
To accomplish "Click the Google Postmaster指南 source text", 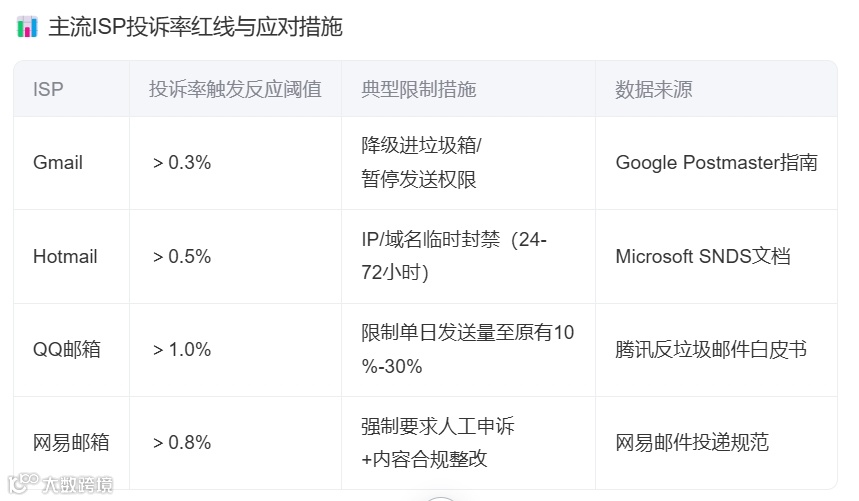I will click(x=717, y=163).
